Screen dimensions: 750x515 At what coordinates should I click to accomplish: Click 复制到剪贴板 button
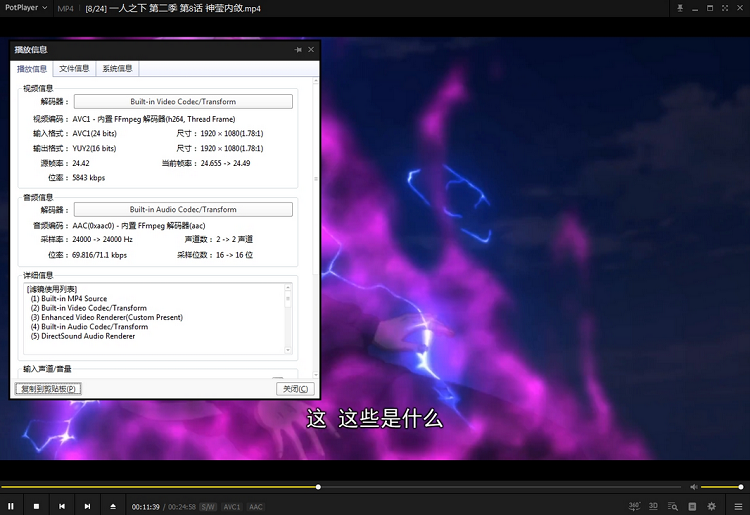point(48,389)
